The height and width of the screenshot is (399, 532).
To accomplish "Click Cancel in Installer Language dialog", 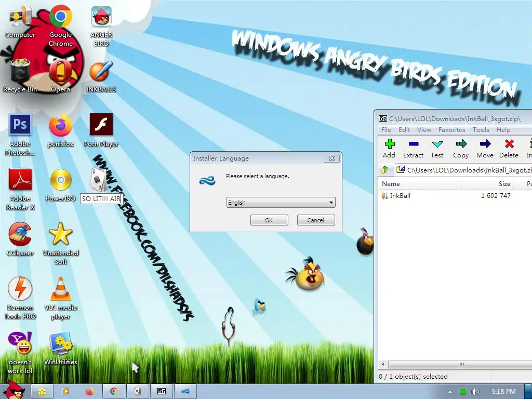I will tap(316, 220).
